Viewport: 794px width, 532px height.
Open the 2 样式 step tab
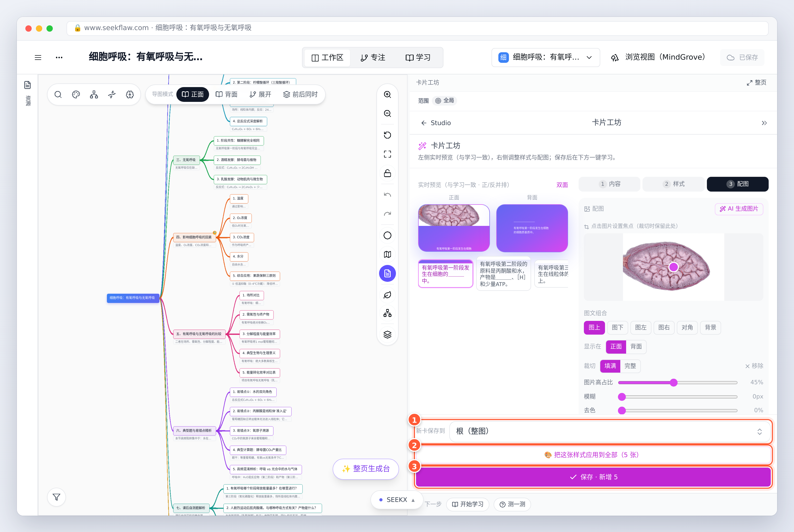[x=674, y=184]
